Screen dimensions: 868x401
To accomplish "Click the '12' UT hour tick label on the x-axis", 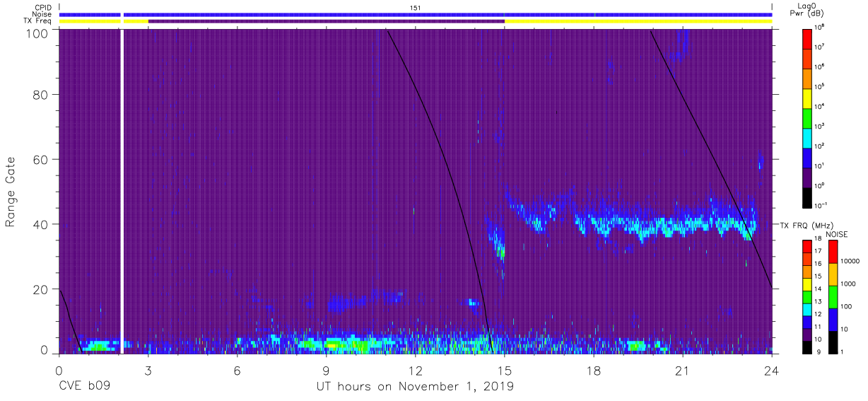I will click(x=415, y=371).
